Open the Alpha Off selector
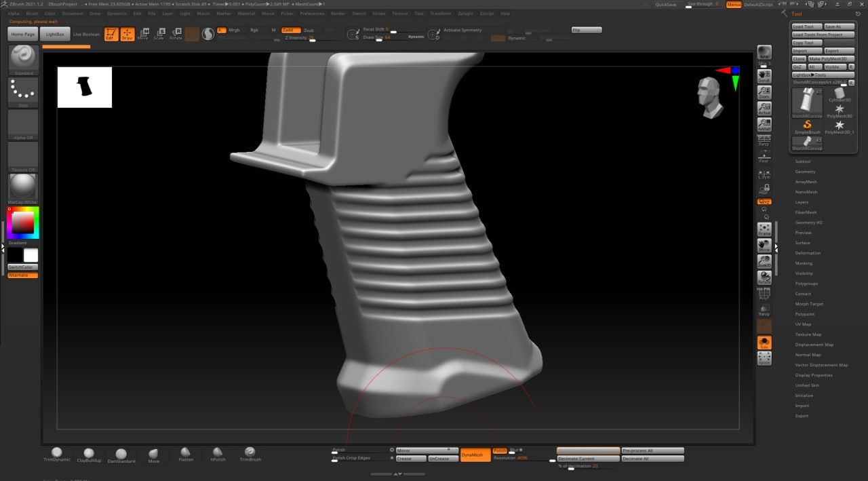The image size is (868, 481). click(x=23, y=125)
